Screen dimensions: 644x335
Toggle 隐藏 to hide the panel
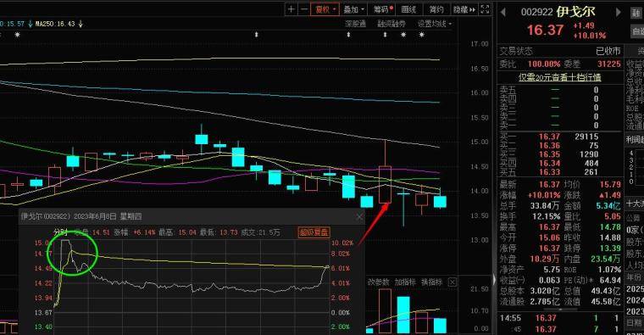pyautogui.click(x=464, y=9)
